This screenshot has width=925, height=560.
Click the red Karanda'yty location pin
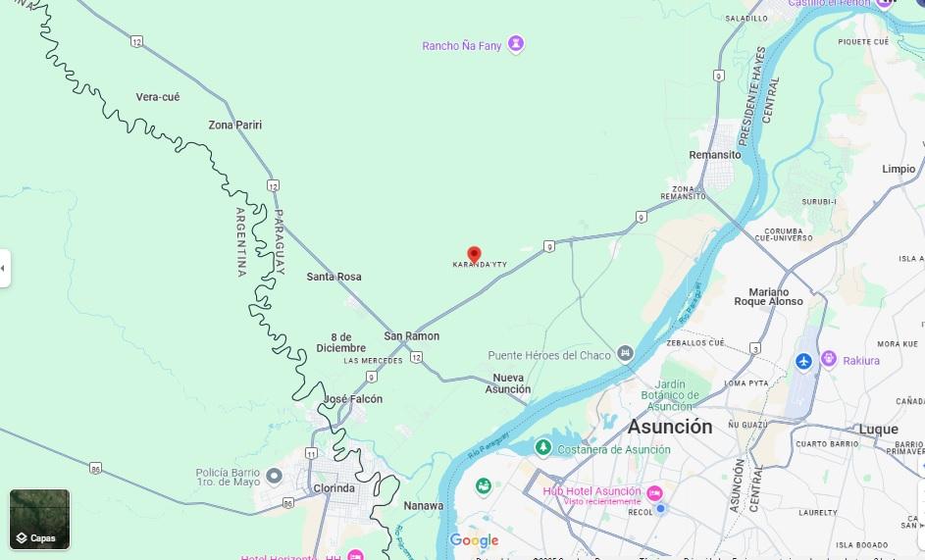[475, 255]
